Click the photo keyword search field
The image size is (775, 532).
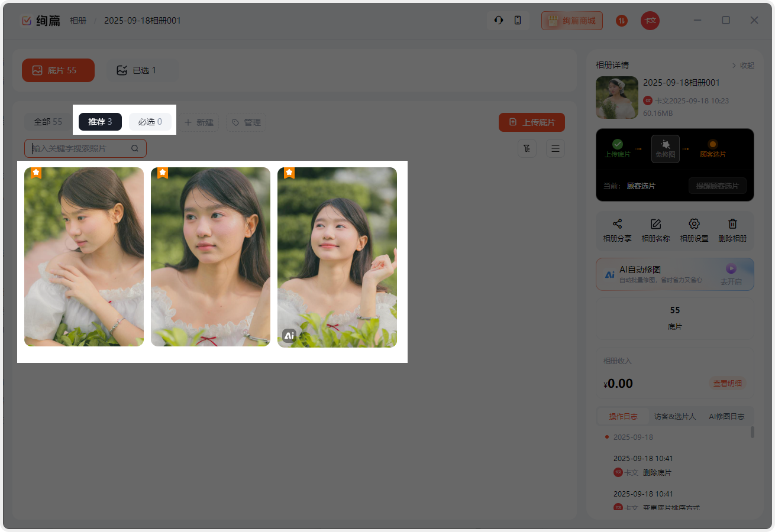[x=80, y=148]
